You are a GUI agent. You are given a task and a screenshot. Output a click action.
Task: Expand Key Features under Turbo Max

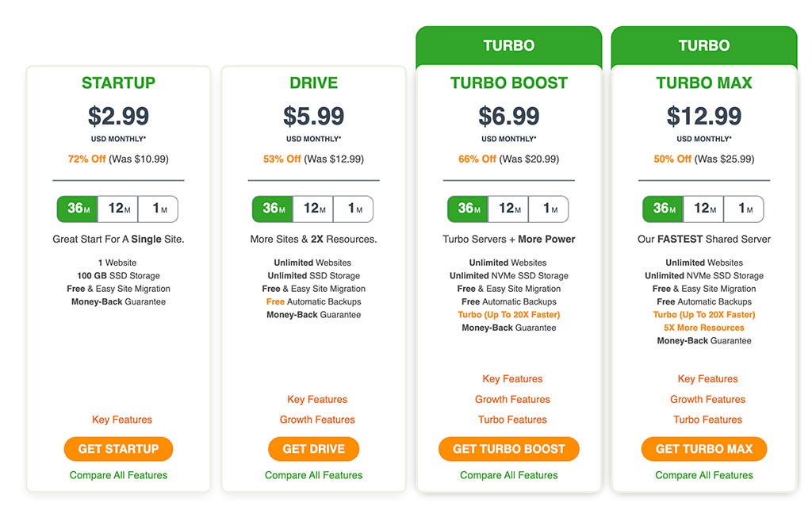[707, 379]
